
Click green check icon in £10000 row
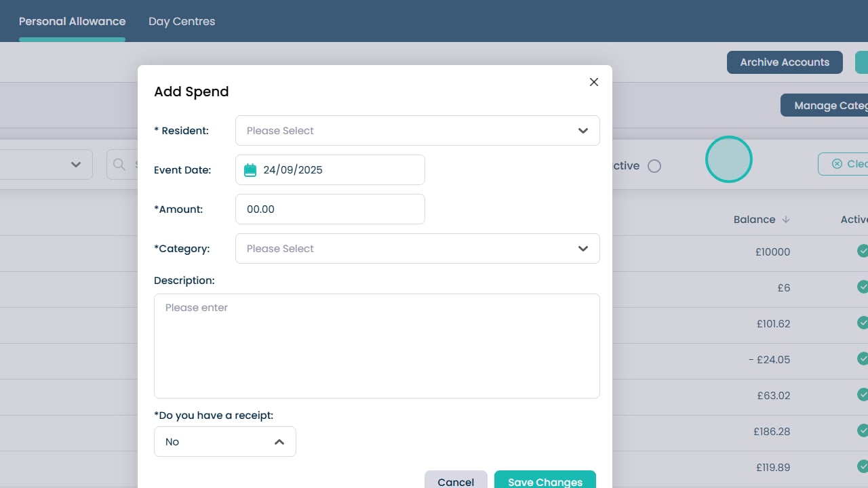pos(862,251)
